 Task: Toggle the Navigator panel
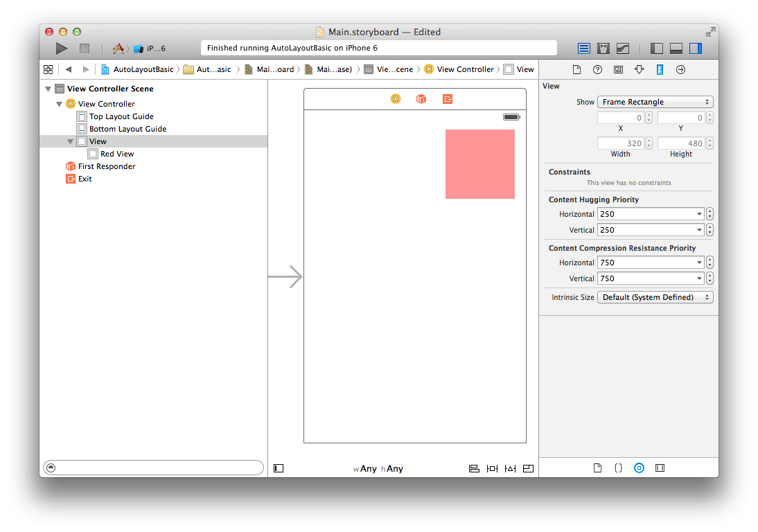pyautogui.click(x=656, y=48)
